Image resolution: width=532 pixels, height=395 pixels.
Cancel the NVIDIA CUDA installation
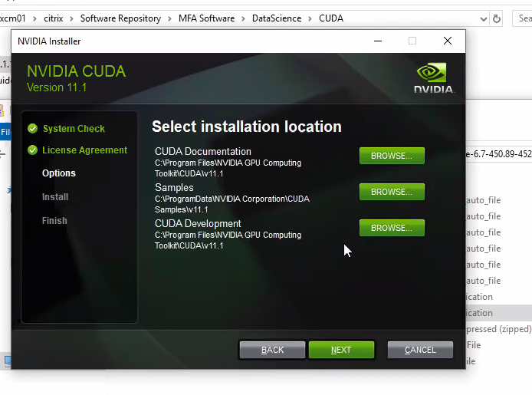[420, 350]
